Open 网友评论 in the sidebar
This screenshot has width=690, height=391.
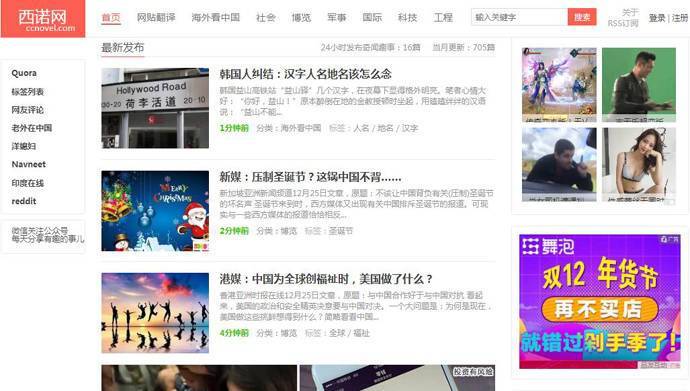(28, 110)
